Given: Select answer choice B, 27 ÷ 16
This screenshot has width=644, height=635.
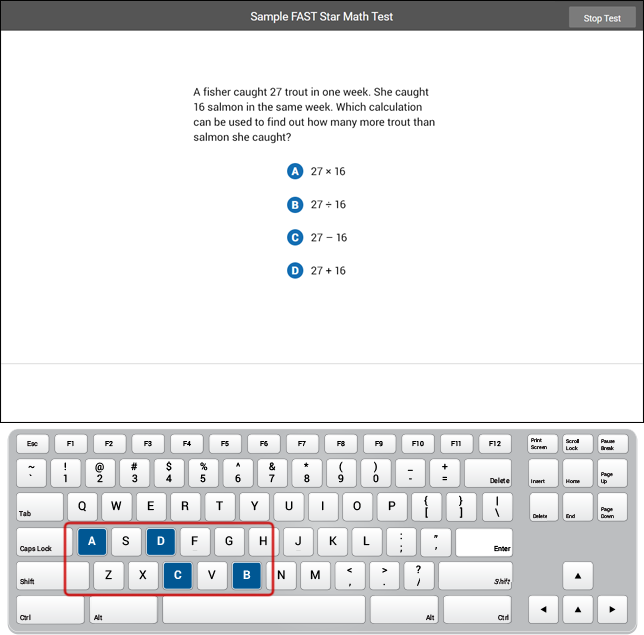Looking at the screenshot, I should tap(295, 204).
